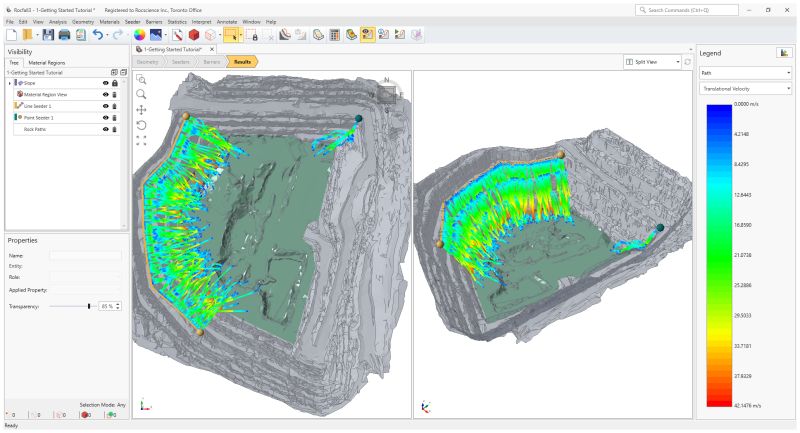Screen dimensions: 800x433
Task: Toggle Rock Paths visibility eye
Action: tap(106, 130)
